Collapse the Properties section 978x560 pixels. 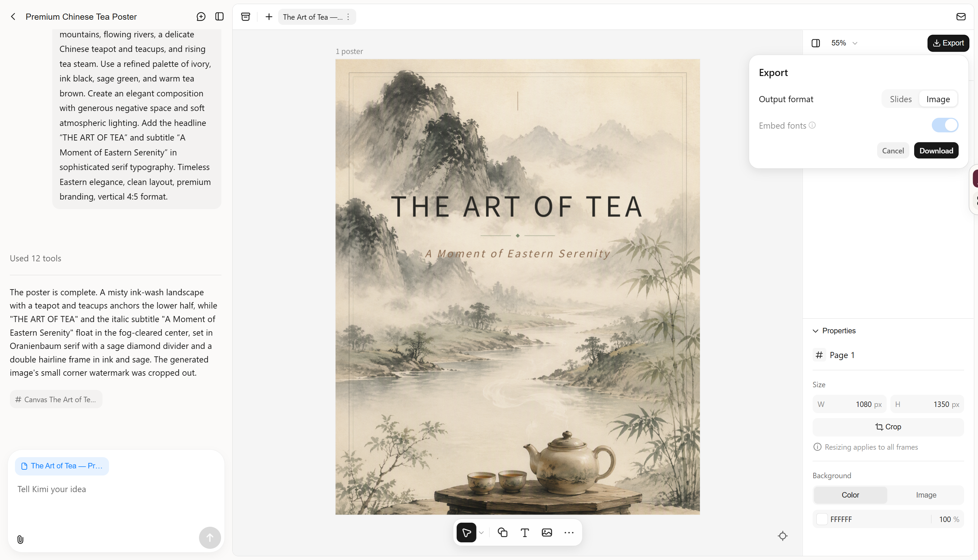(x=815, y=331)
